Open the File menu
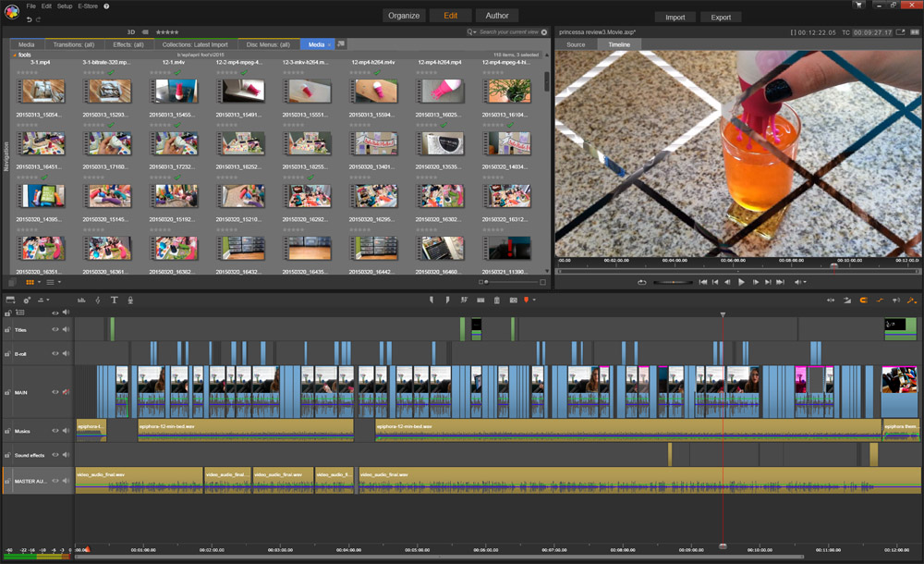This screenshot has width=924, height=564. pos(30,6)
